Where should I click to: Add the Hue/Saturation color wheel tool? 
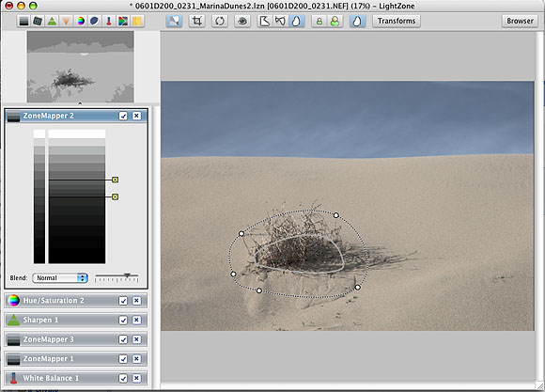pos(80,22)
